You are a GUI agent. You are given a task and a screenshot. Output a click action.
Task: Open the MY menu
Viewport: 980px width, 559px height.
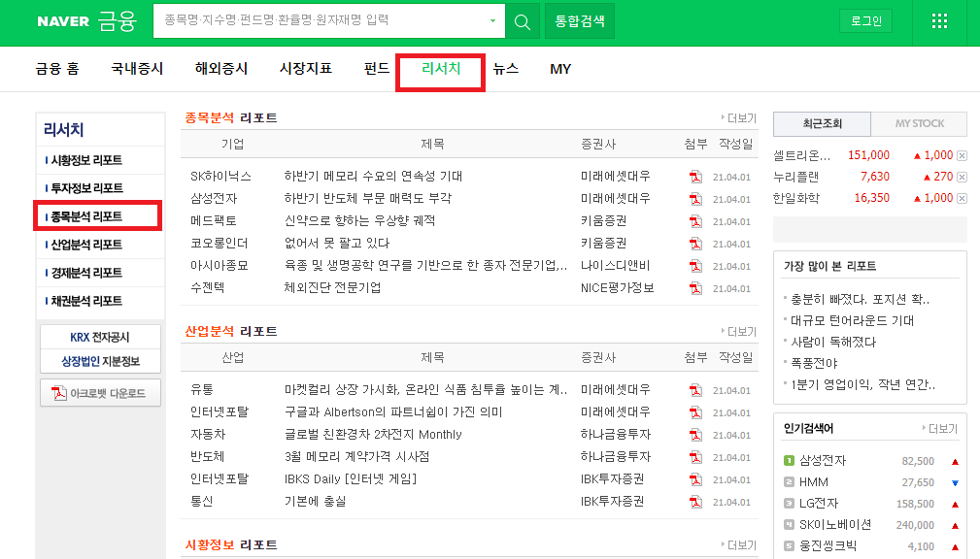click(x=560, y=69)
